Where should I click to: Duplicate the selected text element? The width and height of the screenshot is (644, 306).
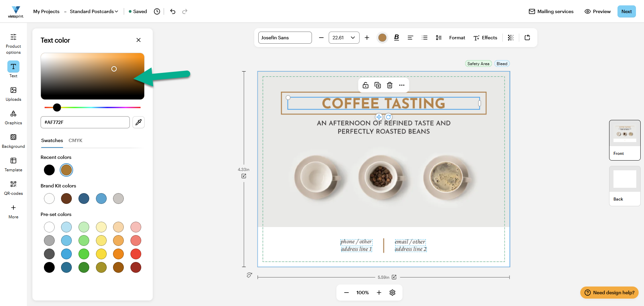[378, 85]
